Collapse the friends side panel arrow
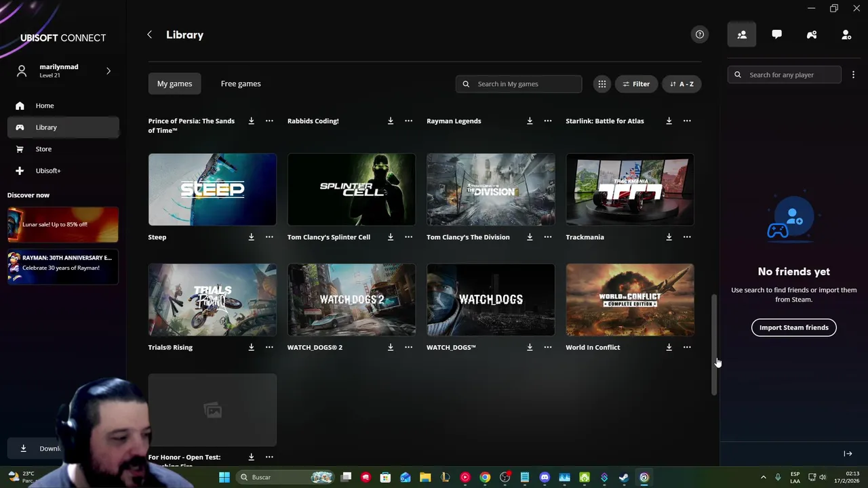Viewport: 868px width, 488px height. click(x=848, y=453)
